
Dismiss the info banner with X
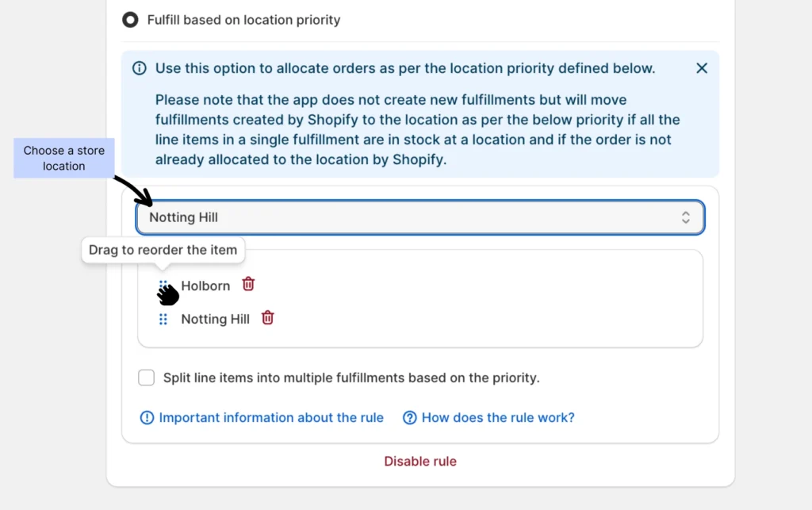coord(702,68)
